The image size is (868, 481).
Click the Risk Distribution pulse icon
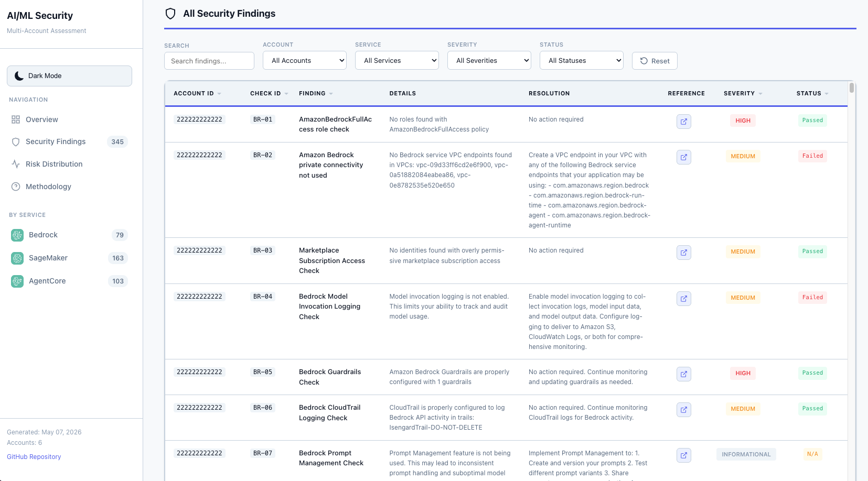16,164
